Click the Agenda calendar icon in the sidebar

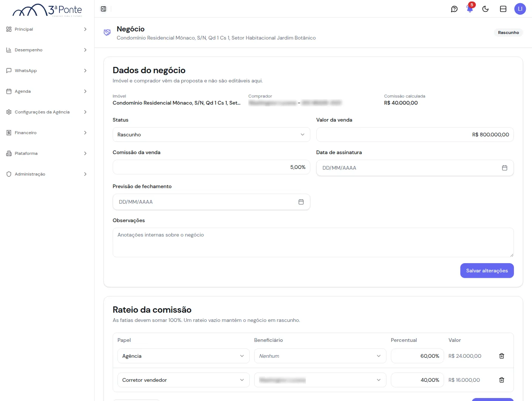(9, 91)
